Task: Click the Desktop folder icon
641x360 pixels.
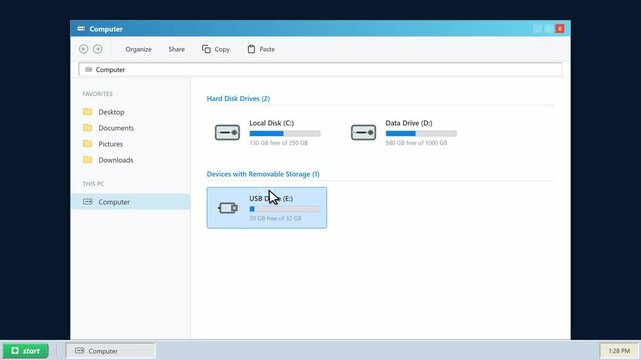Action: 87,112
